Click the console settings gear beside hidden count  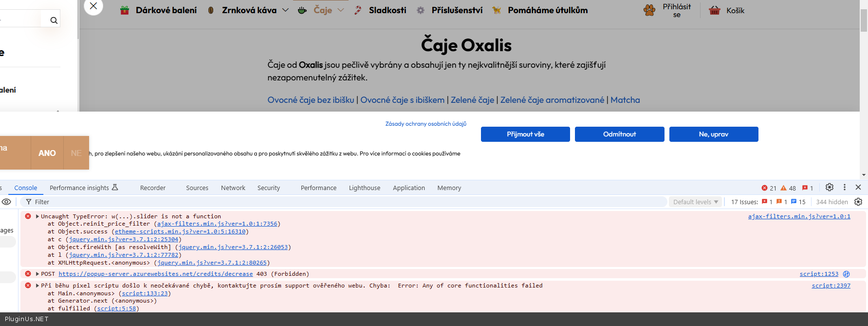tap(858, 202)
